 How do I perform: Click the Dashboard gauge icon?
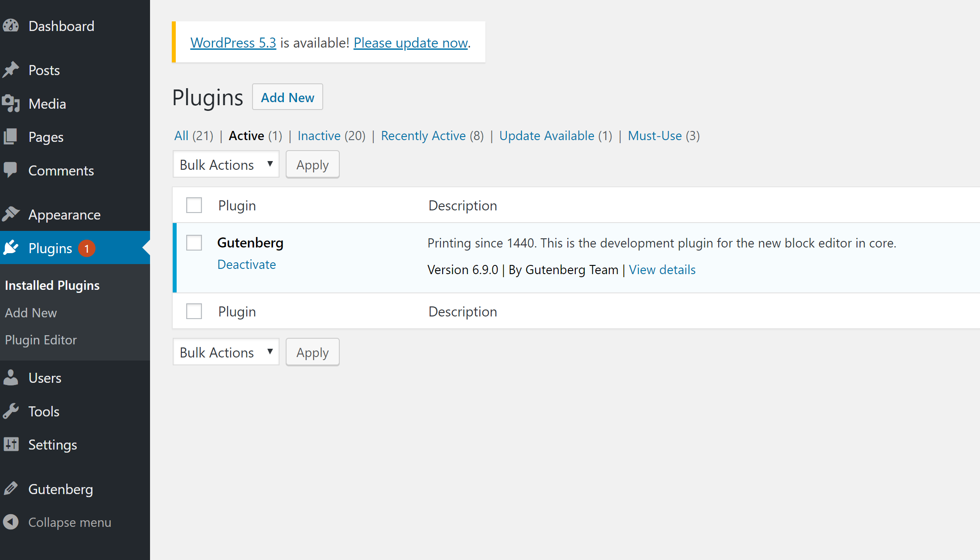(11, 26)
